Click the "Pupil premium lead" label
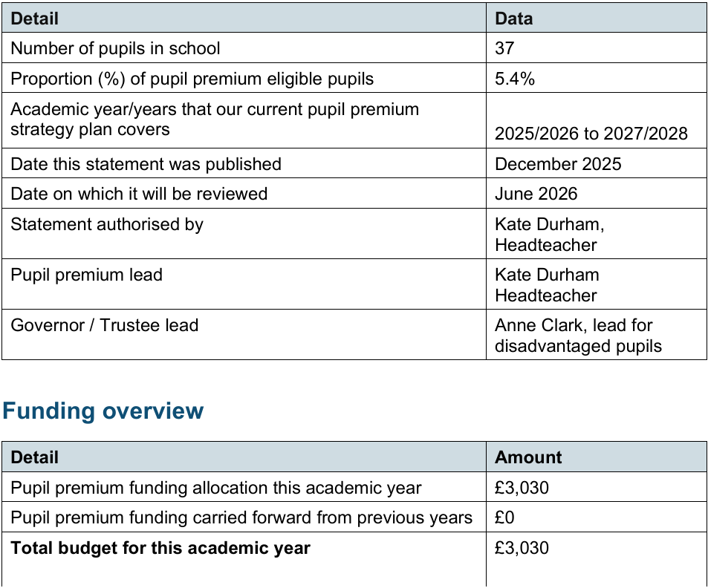Image resolution: width=708 pixels, height=588 pixels. coord(86,275)
